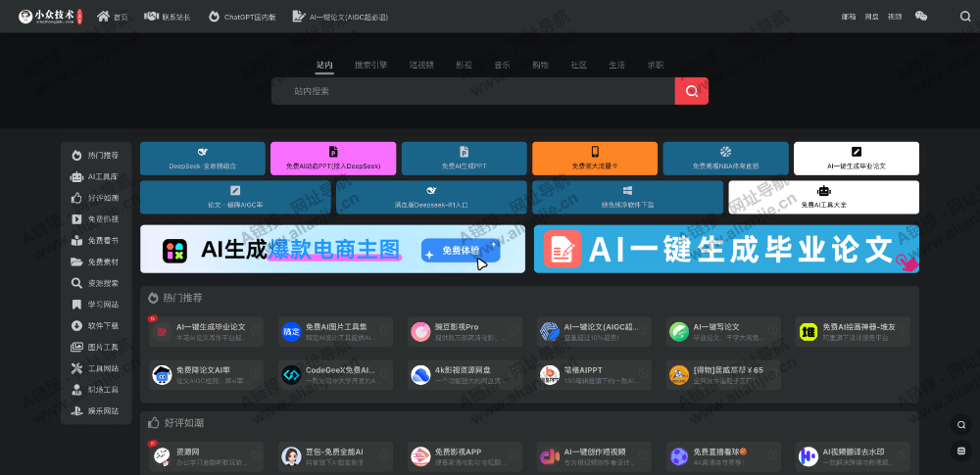
Task: Click orange 免费领大流量卡 button
Action: (x=595, y=159)
